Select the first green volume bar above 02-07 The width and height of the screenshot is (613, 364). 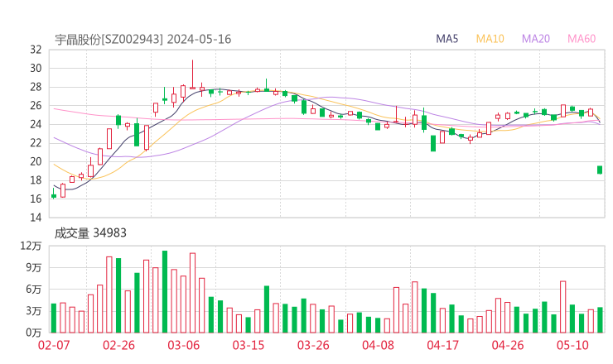(54, 318)
